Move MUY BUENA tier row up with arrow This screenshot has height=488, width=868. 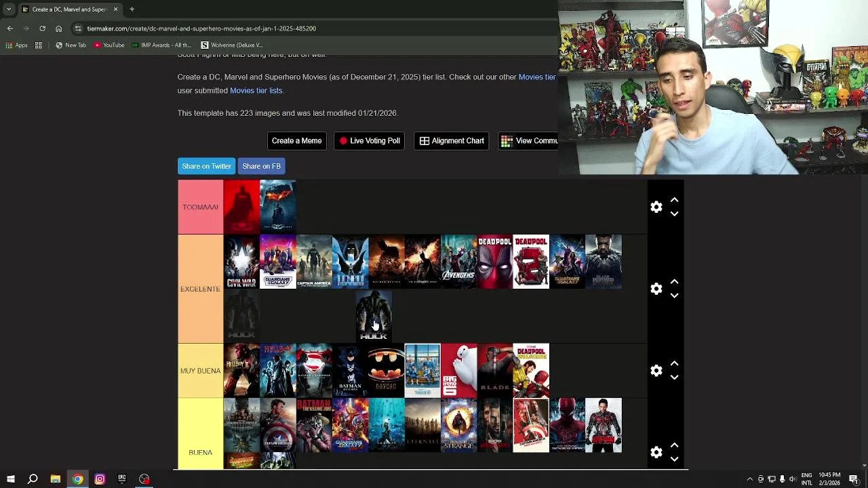click(x=674, y=364)
